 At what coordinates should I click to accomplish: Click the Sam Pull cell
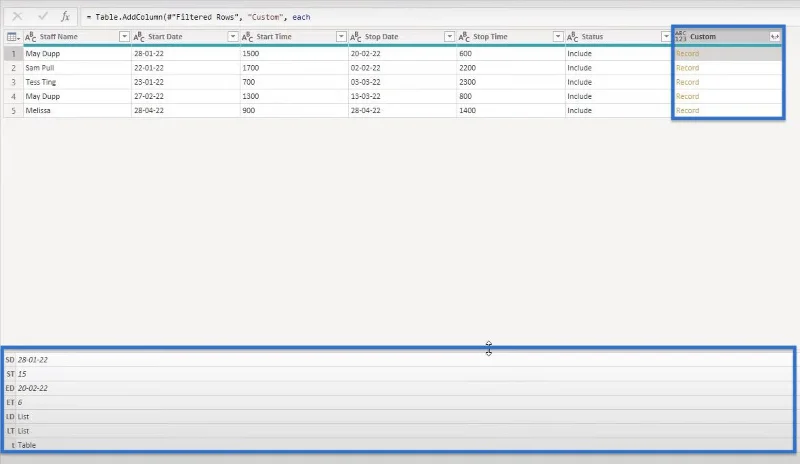click(x=78, y=68)
